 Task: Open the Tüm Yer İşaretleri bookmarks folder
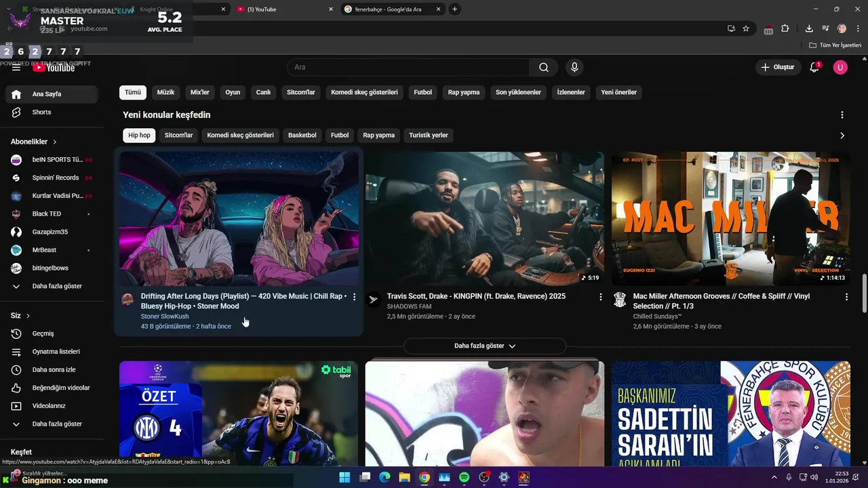pos(835,45)
